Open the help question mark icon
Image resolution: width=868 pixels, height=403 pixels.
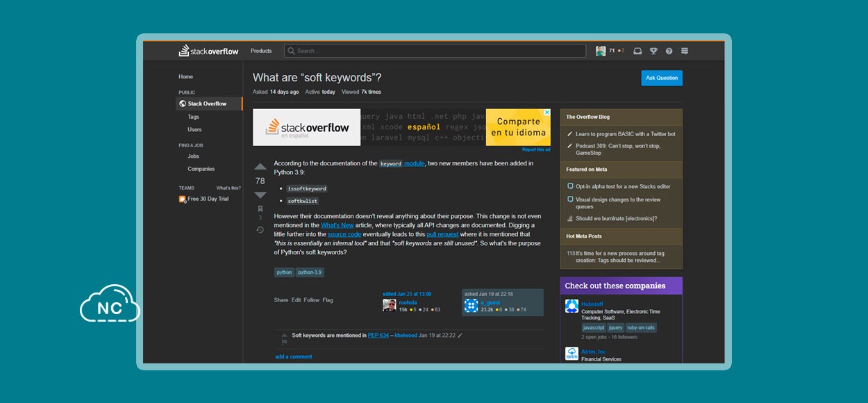669,51
